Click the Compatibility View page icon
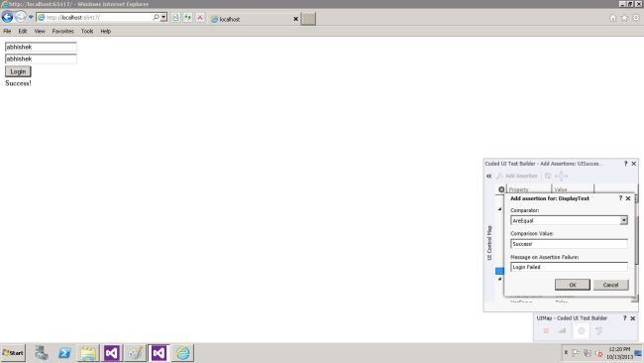This screenshot has height=363, width=644. pos(175,17)
